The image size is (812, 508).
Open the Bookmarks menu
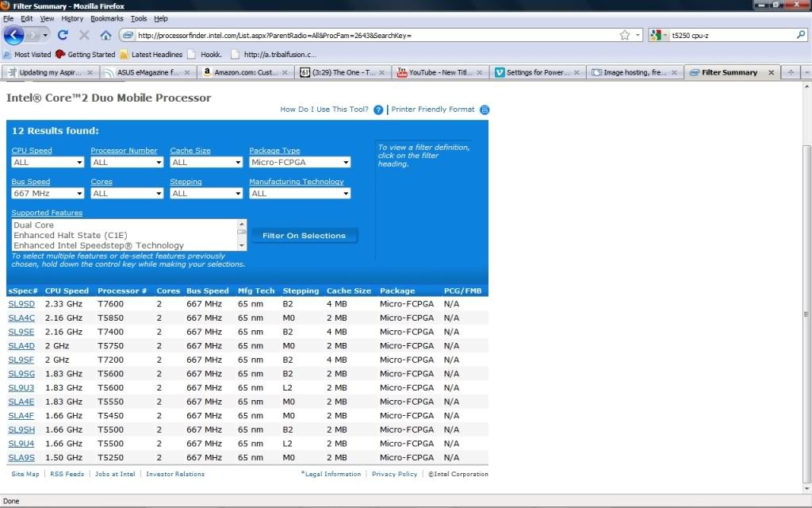click(107, 19)
